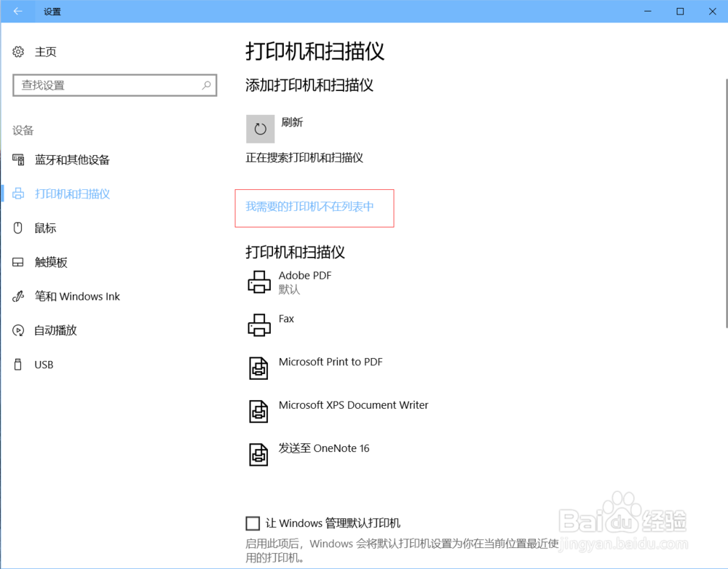Click the 发送至 OneNote 16 icon
This screenshot has height=569, width=728.
pyautogui.click(x=258, y=455)
